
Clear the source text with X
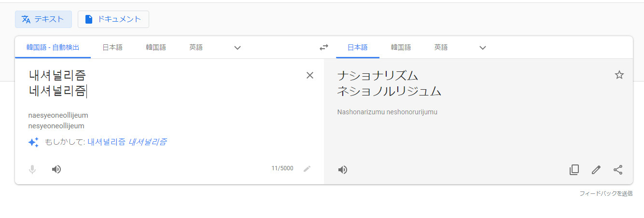pos(310,75)
